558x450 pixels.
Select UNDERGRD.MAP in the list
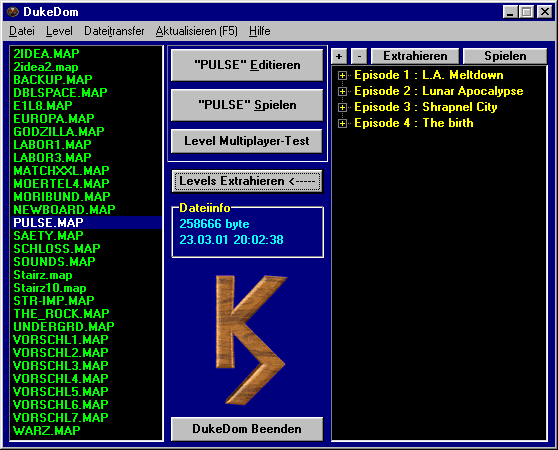coord(86,327)
